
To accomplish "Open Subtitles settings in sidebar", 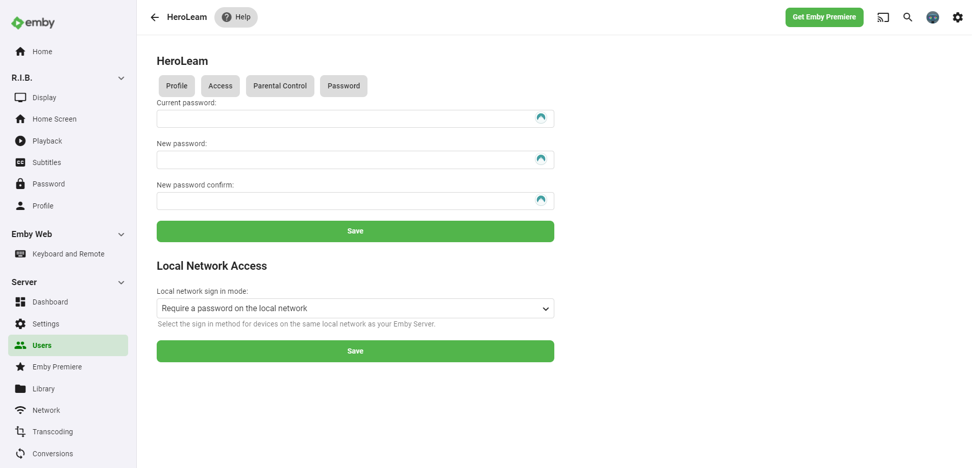I will pyautogui.click(x=68, y=162).
